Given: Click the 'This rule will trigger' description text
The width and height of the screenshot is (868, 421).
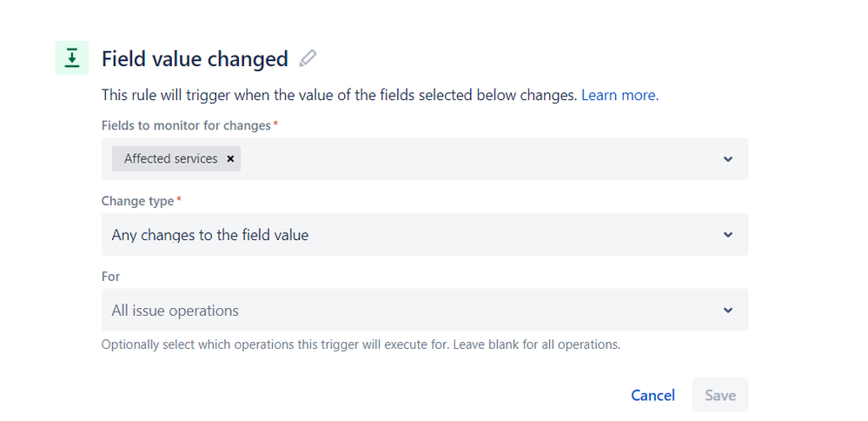Looking at the screenshot, I should click(340, 96).
